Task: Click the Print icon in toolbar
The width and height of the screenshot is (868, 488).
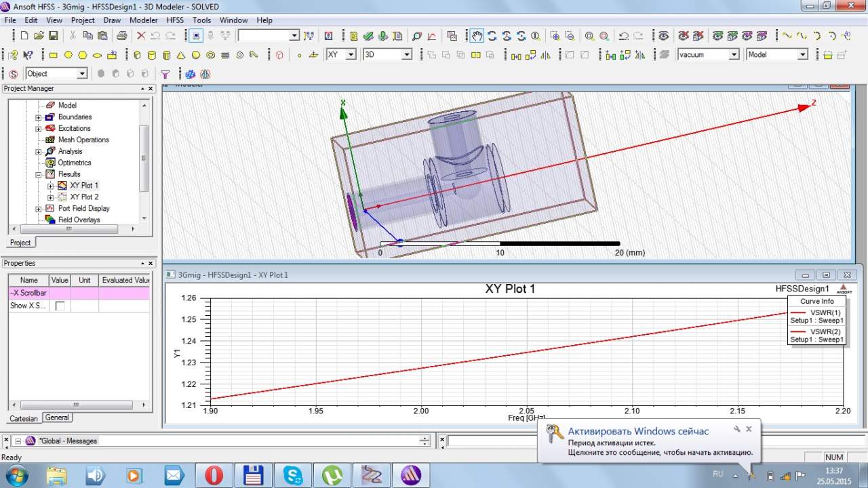Action: coord(121,36)
